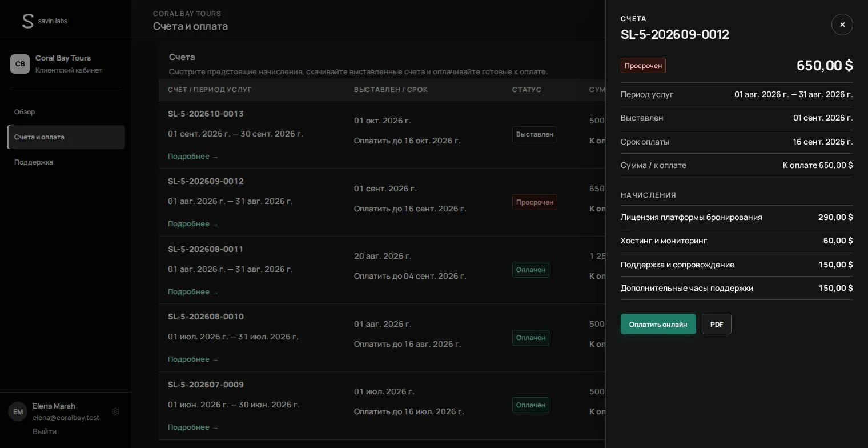The image size is (868, 448).
Task: Click the savin labs S logo
Action: pos(27,21)
